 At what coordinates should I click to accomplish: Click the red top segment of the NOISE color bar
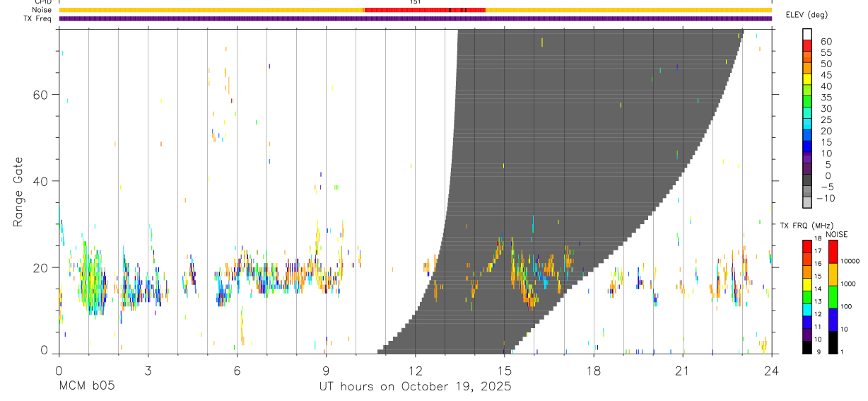point(832,252)
